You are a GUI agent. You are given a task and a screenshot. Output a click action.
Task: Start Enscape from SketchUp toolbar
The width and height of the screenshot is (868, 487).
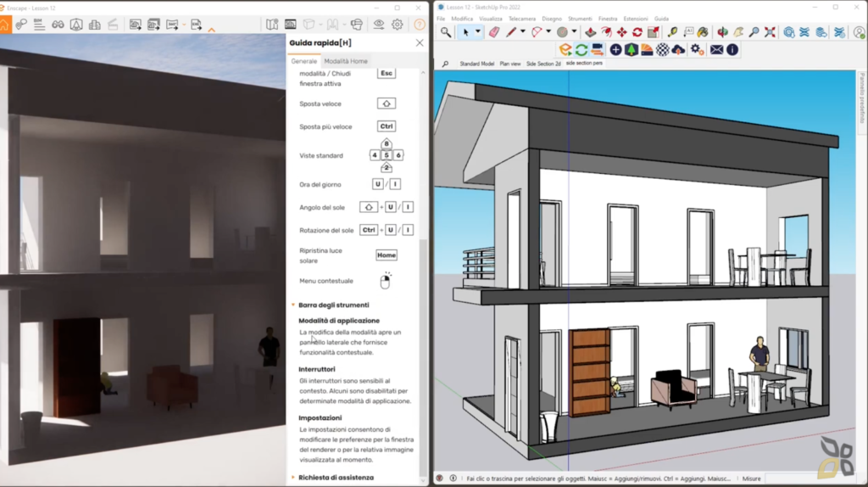(565, 50)
